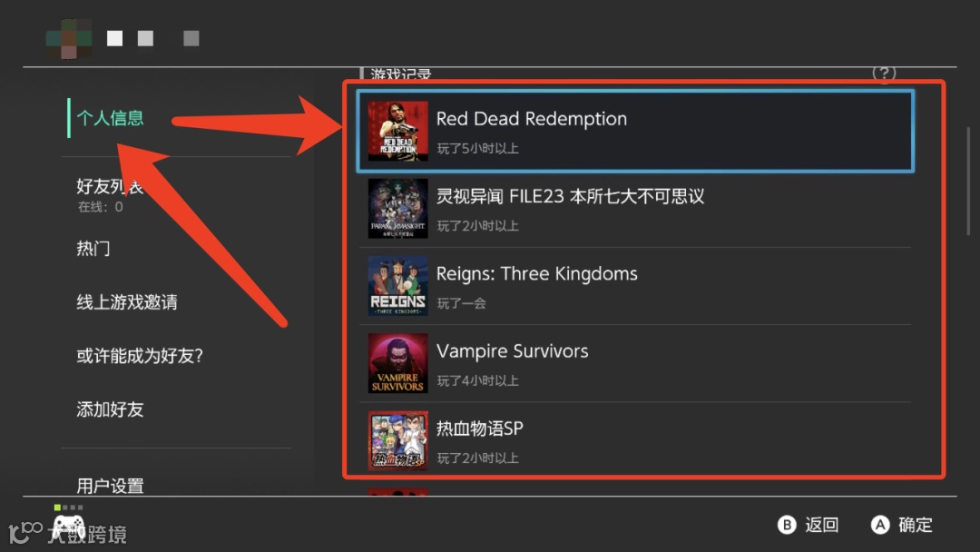Click the 确定 confirm button label
Screen dimensions: 980x552
(x=916, y=525)
